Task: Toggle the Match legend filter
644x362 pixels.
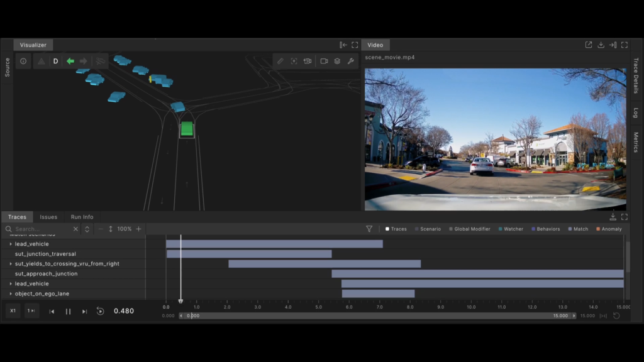Action: (578, 229)
